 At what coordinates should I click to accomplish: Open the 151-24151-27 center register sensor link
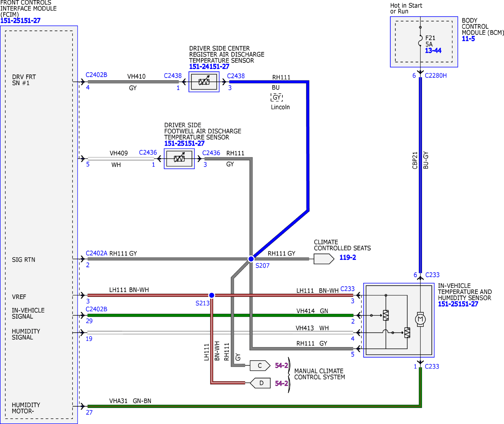pyautogui.click(x=209, y=66)
